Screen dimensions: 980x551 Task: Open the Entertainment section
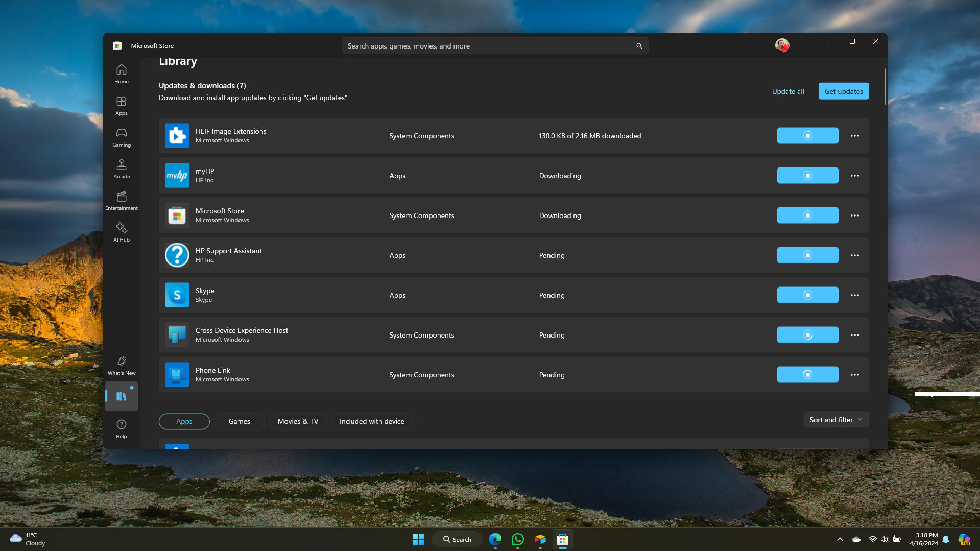pyautogui.click(x=121, y=200)
